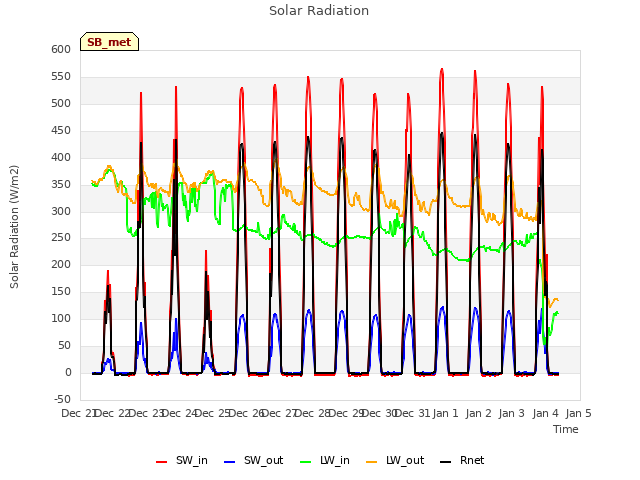Select the chart title Solar Radiation
Viewport: 640px width, 480px height.
tap(319, 11)
